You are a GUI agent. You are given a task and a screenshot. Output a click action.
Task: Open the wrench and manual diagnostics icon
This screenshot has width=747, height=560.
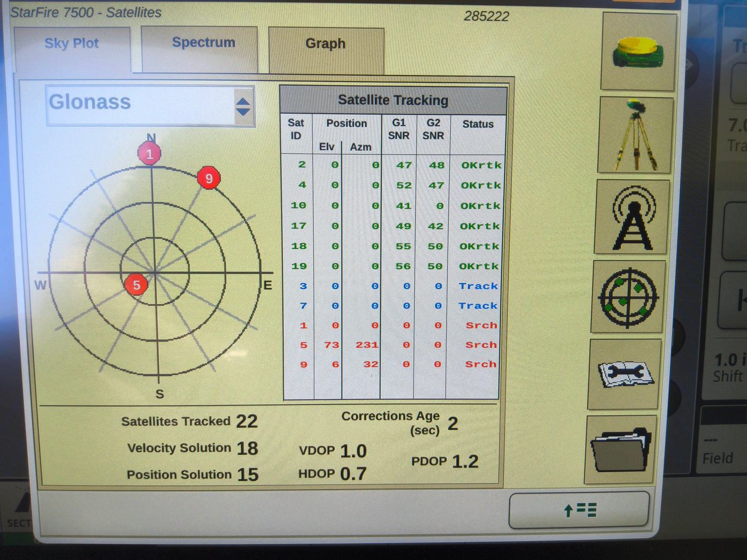click(625, 374)
